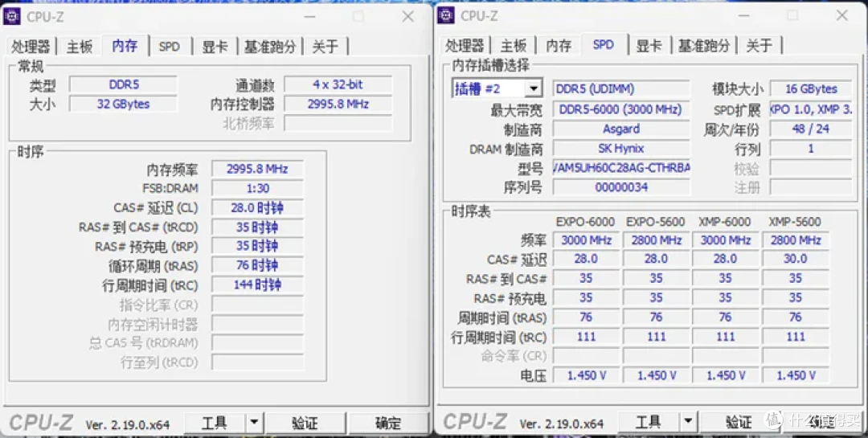Click the EXPO-6000 voltage 1.450 V cell

pyautogui.click(x=586, y=375)
